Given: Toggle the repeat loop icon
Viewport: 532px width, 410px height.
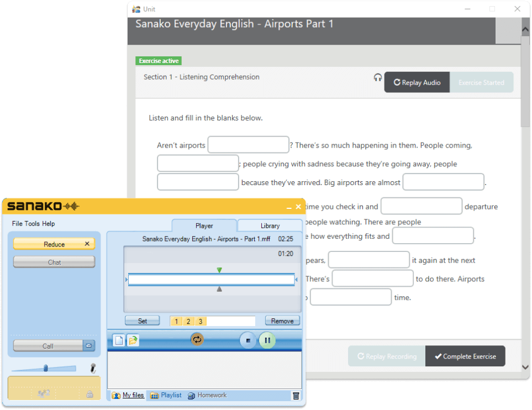Looking at the screenshot, I should tap(197, 339).
